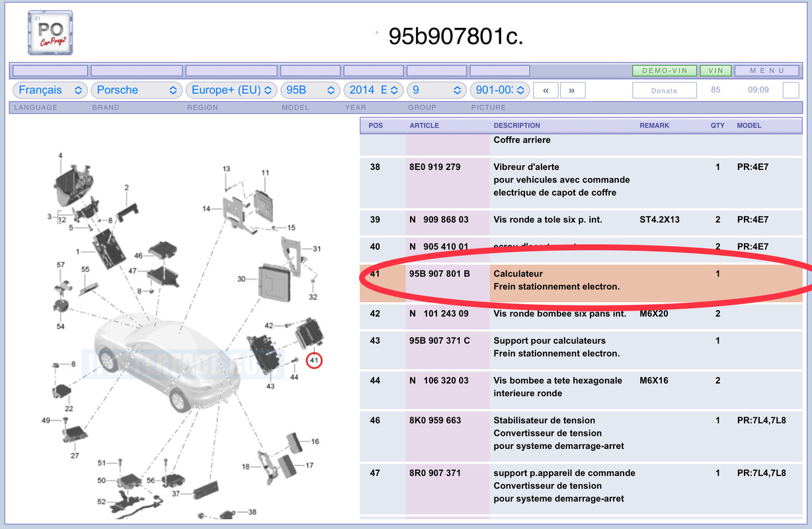Click PR:4E7 model cell in row 38
The height and width of the screenshot is (529, 812).
(x=752, y=167)
